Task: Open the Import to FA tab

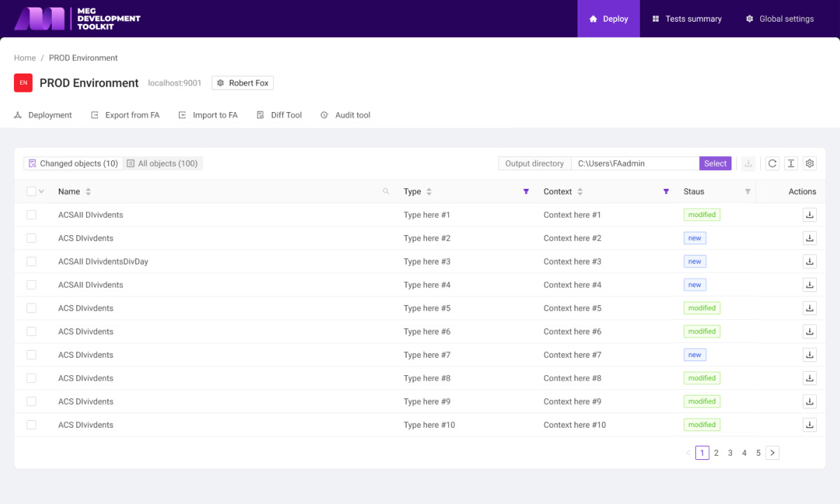Action: [208, 115]
